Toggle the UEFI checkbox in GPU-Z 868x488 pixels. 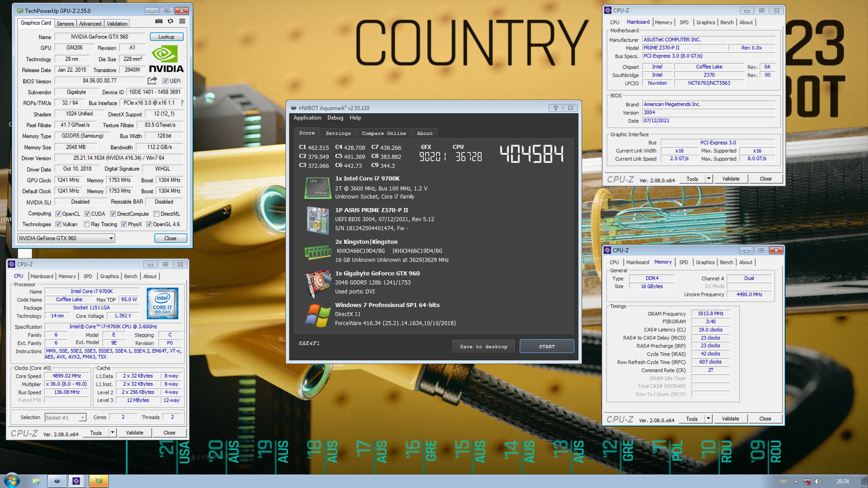pos(165,81)
